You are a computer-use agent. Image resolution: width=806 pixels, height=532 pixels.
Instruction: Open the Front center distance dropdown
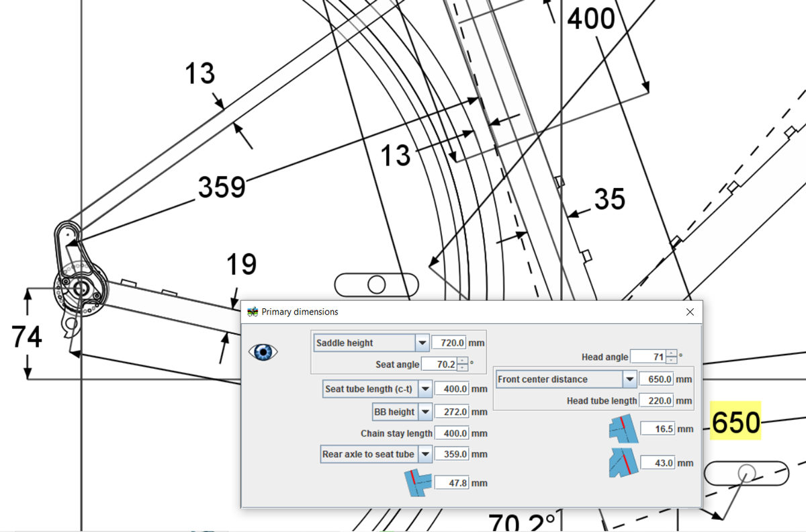point(629,380)
